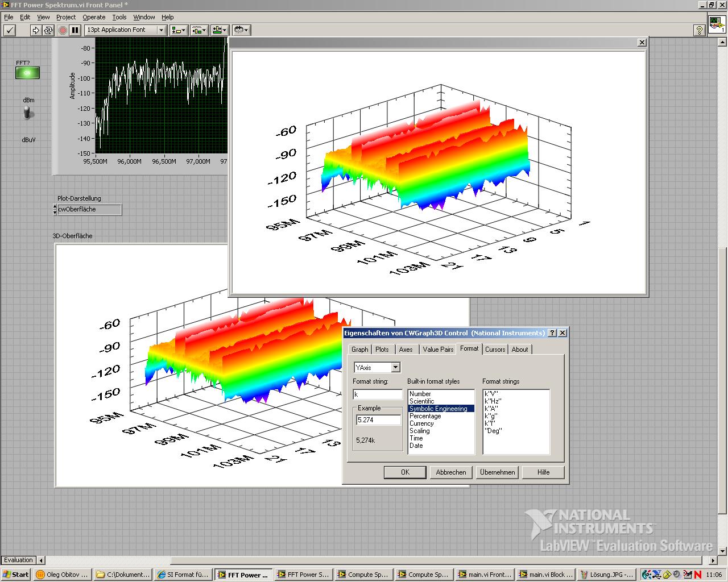Open the Edit menu
Viewport: 728px width, 582px height.
[25, 17]
